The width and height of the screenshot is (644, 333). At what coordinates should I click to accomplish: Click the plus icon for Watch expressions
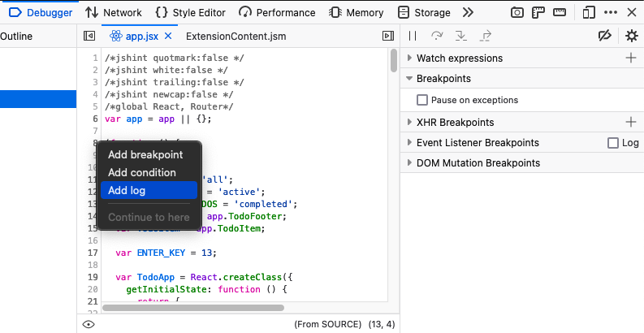coord(630,58)
